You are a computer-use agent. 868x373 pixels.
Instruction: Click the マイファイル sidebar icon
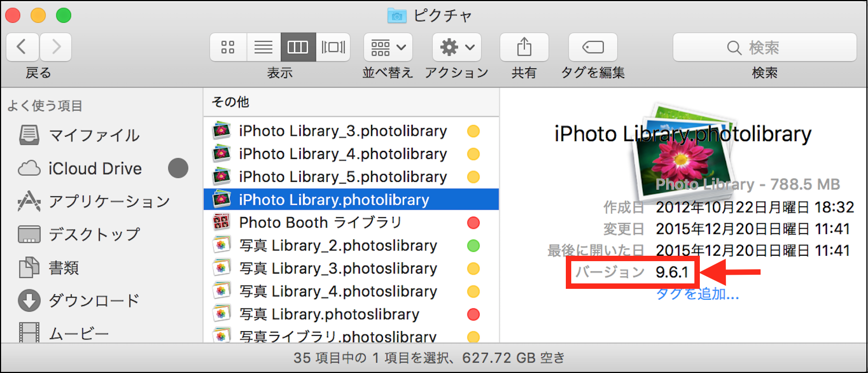tap(29, 135)
